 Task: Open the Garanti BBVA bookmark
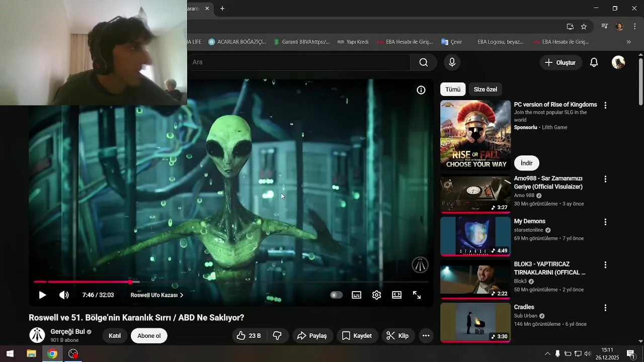click(x=301, y=42)
